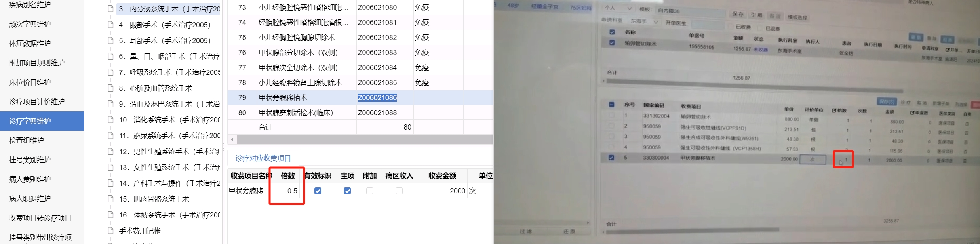Open 诊疗字典维护 in the sidebar
The height and width of the screenshot is (244, 980).
(x=42, y=121)
